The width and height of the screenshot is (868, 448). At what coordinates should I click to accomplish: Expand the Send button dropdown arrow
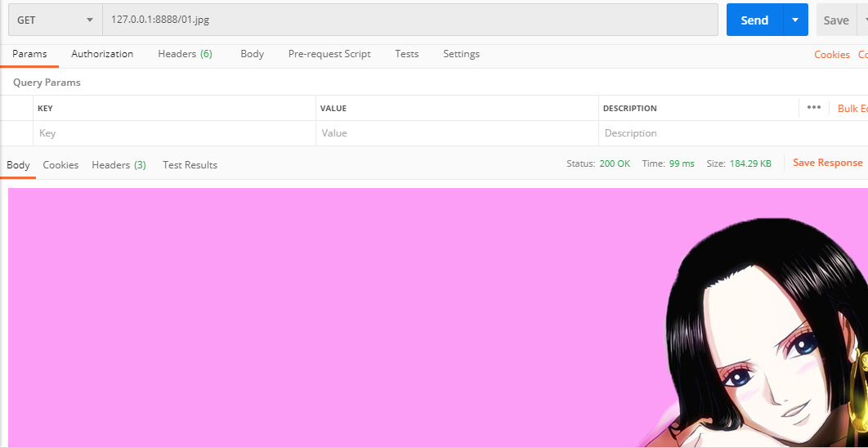click(795, 20)
